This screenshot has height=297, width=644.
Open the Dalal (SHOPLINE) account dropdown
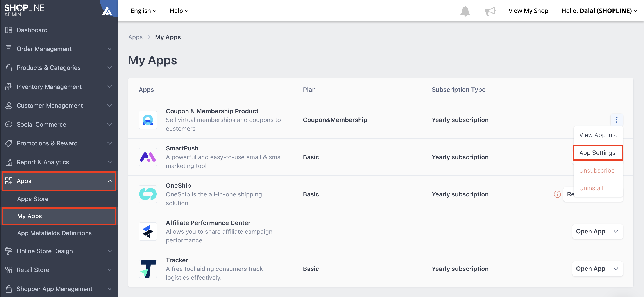pyautogui.click(x=599, y=11)
